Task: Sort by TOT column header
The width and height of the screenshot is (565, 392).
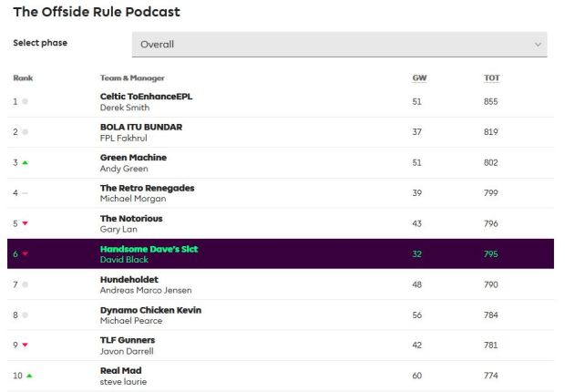Action: [491, 77]
